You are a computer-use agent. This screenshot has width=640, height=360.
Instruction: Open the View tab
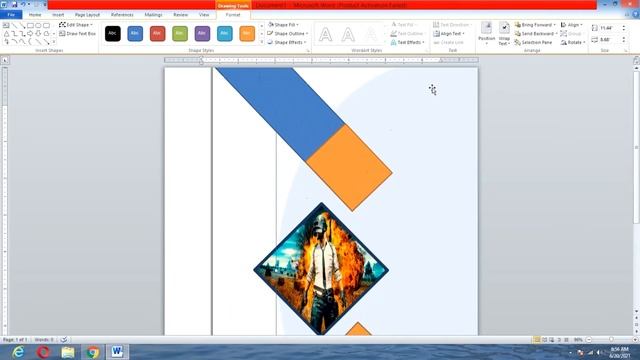tap(204, 15)
